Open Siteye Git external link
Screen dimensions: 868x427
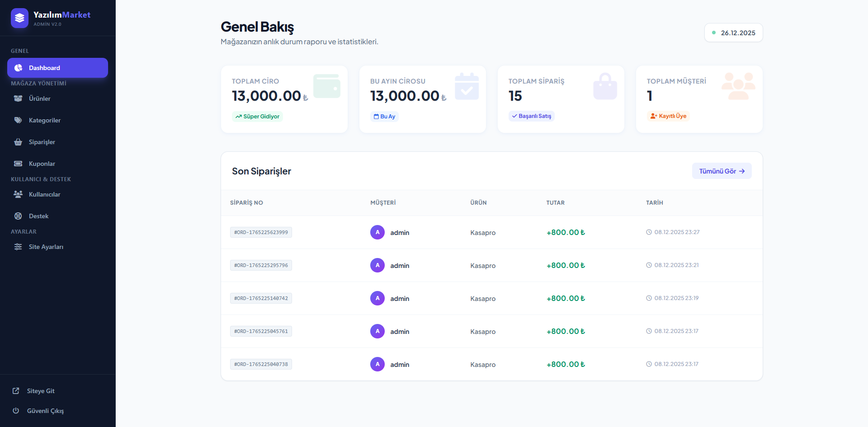(x=41, y=391)
